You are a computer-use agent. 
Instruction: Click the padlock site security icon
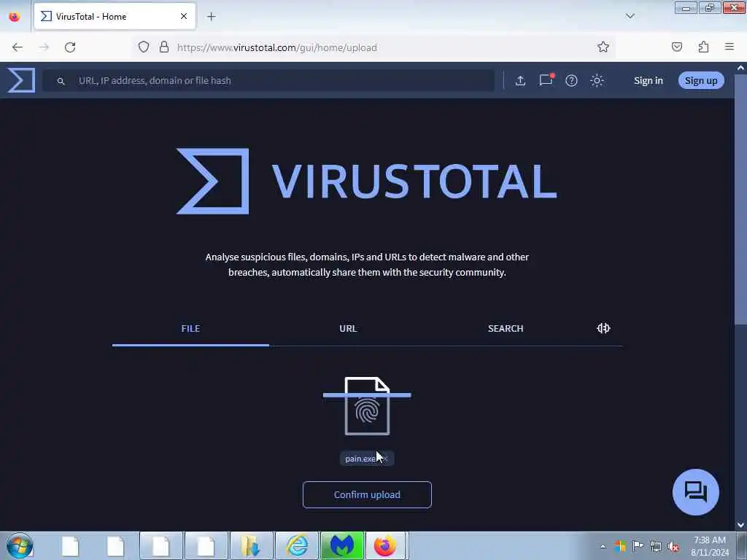(x=164, y=47)
